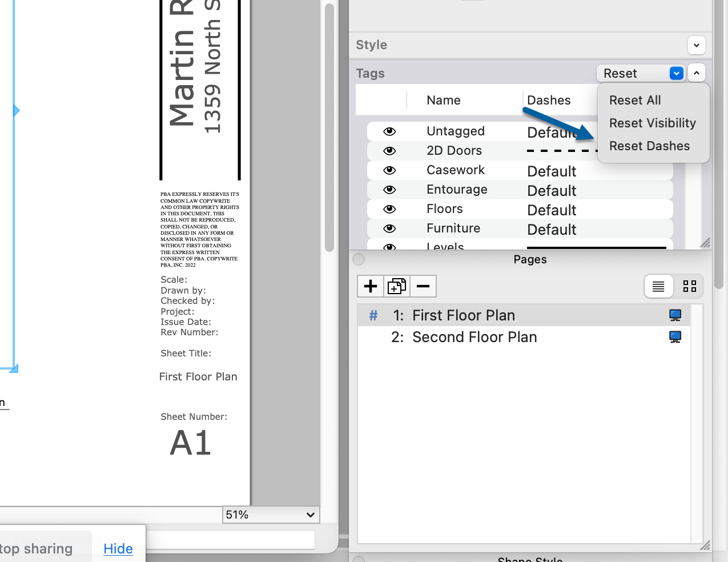Hide the Untagged tag visibility eye
Screen dimensions: 728x562
coord(389,131)
